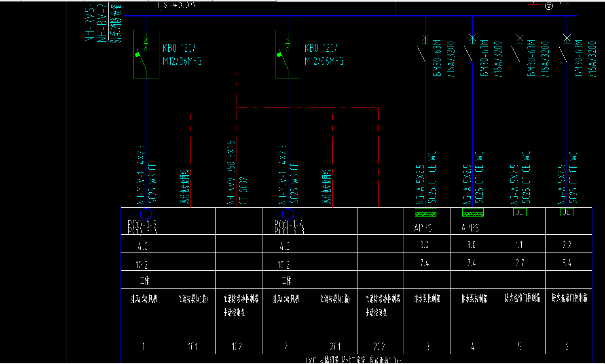Image resolution: width=605 pixels, height=364 pixels.
Task: Click the NH-KVV-750 8X1.5 cable label
Action: click(231, 173)
